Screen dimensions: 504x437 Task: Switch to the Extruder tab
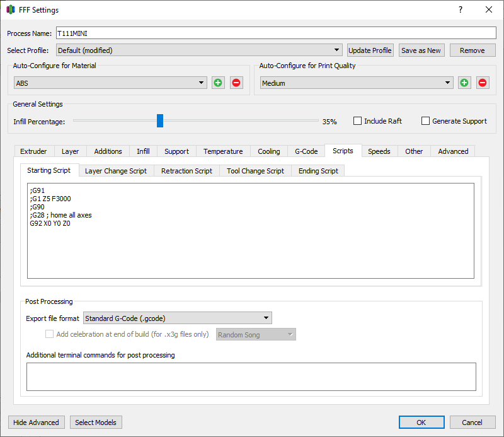33,151
